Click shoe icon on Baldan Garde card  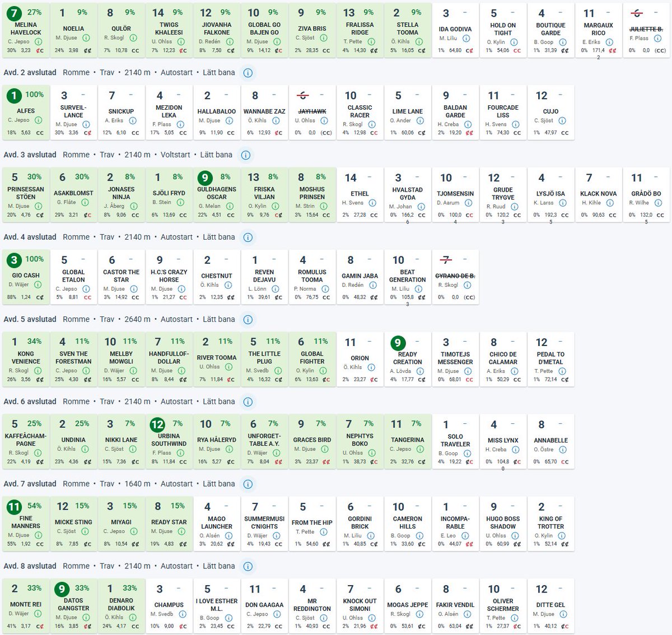point(469,133)
